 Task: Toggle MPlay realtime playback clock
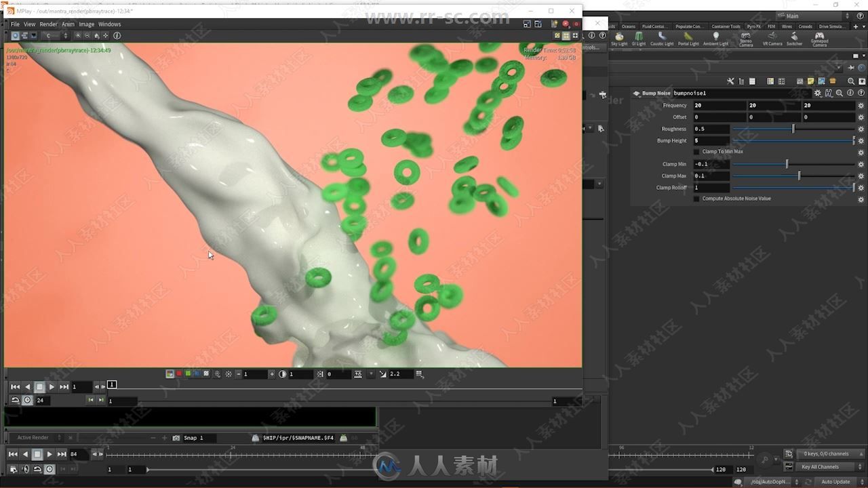click(x=27, y=400)
